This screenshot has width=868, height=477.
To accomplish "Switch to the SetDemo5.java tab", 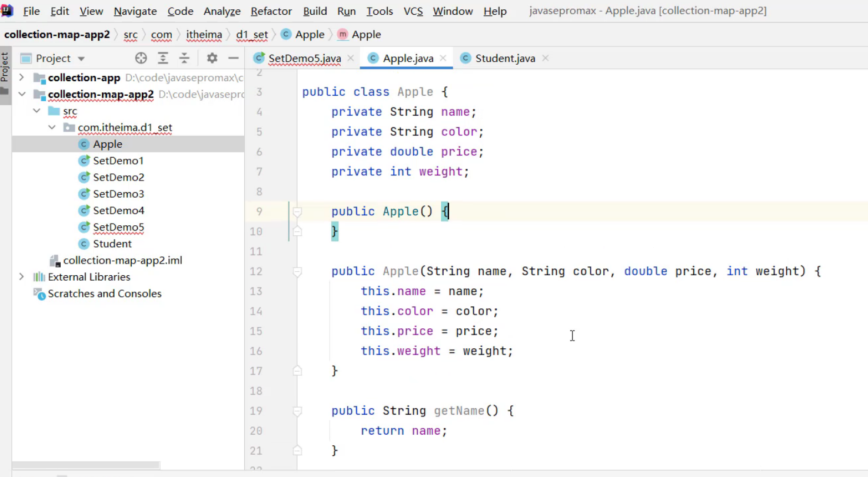I will pyautogui.click(x=304, y=58).
